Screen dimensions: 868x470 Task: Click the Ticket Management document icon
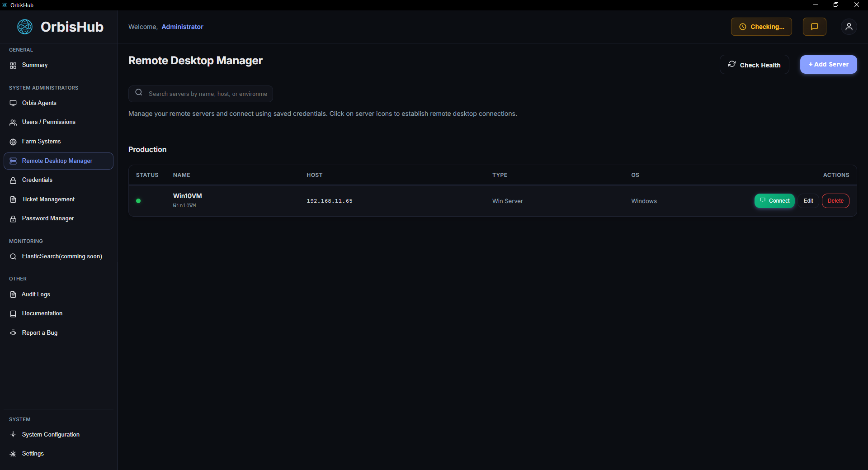[13, 199]
